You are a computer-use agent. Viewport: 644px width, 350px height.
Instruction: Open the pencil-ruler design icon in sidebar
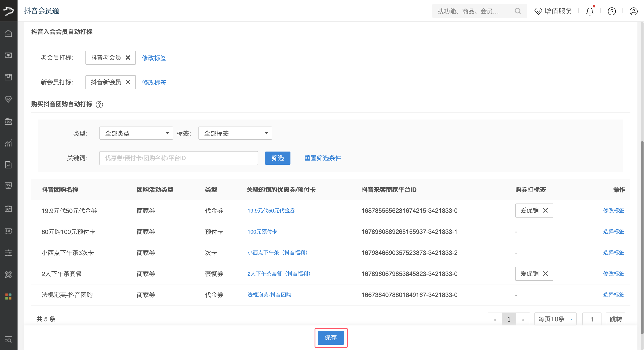pyautogui.click(x=8, y=275)
